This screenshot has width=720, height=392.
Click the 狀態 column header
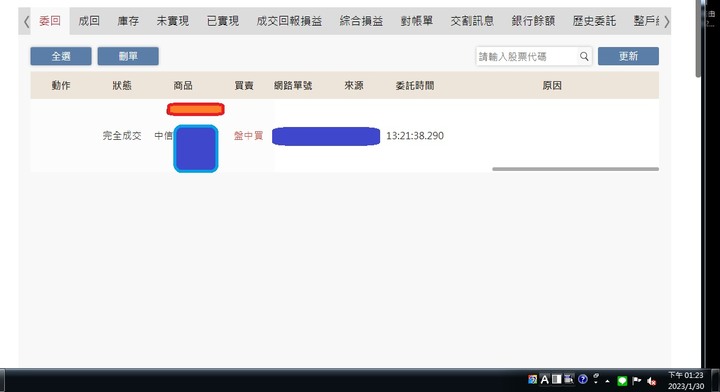point(122,85)
